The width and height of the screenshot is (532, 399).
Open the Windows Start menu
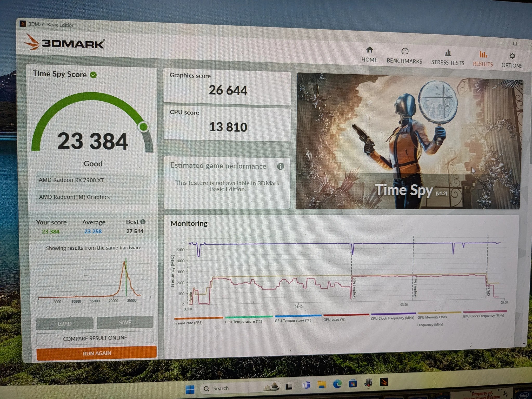pyautogui.click(x=190, y=389)
